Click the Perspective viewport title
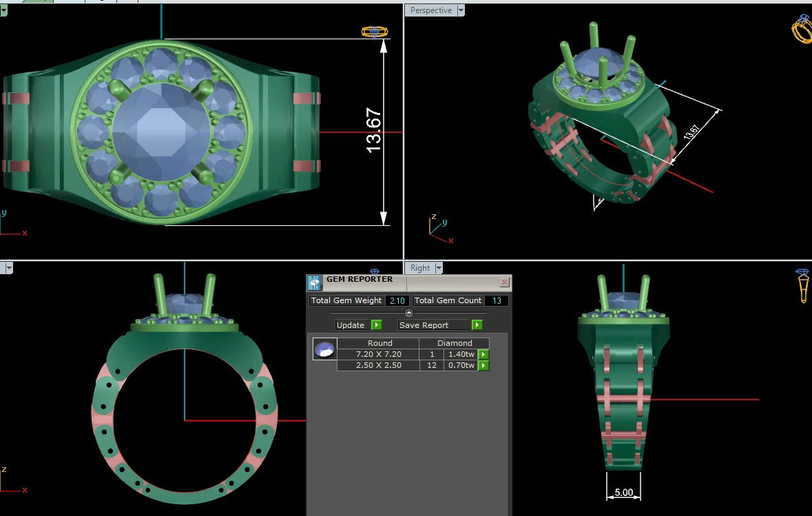Image resolution: width=812 pixels, height=516 pixels. tap(431, 10)
